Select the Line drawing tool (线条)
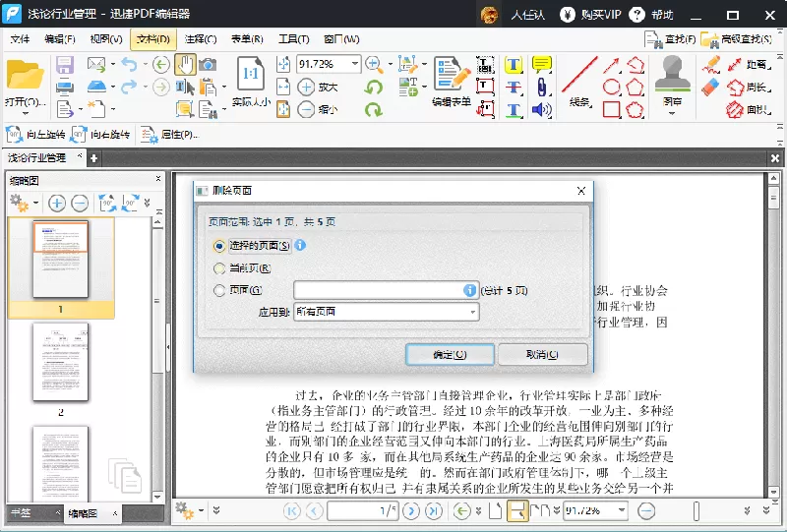 (579, 82)
